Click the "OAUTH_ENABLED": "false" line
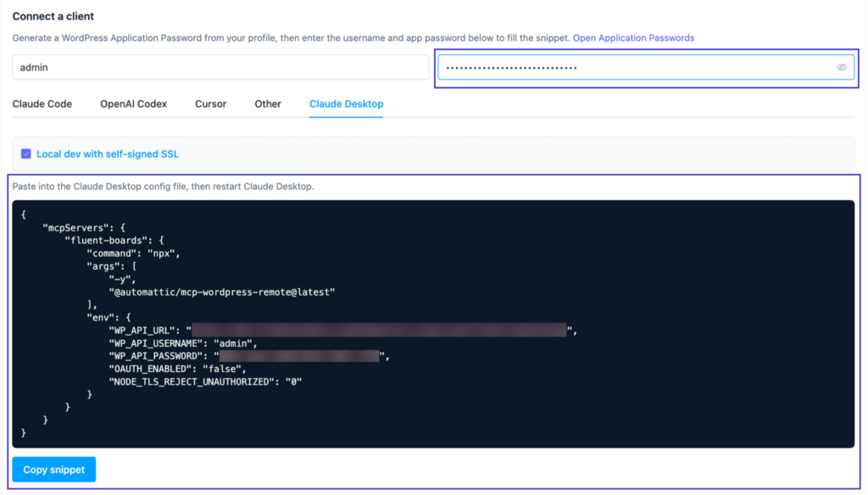The height and width of the screenshot is (495, 868). point(178,369)
